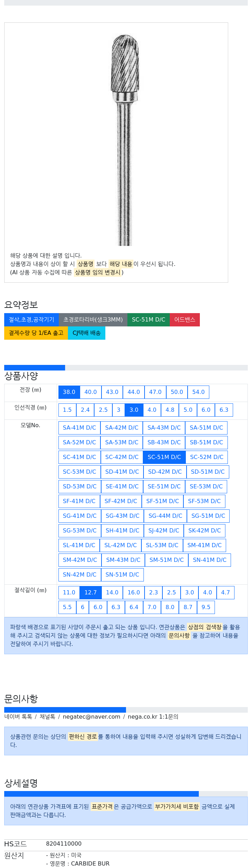Select model SN-51M D/C

[122, 574]
